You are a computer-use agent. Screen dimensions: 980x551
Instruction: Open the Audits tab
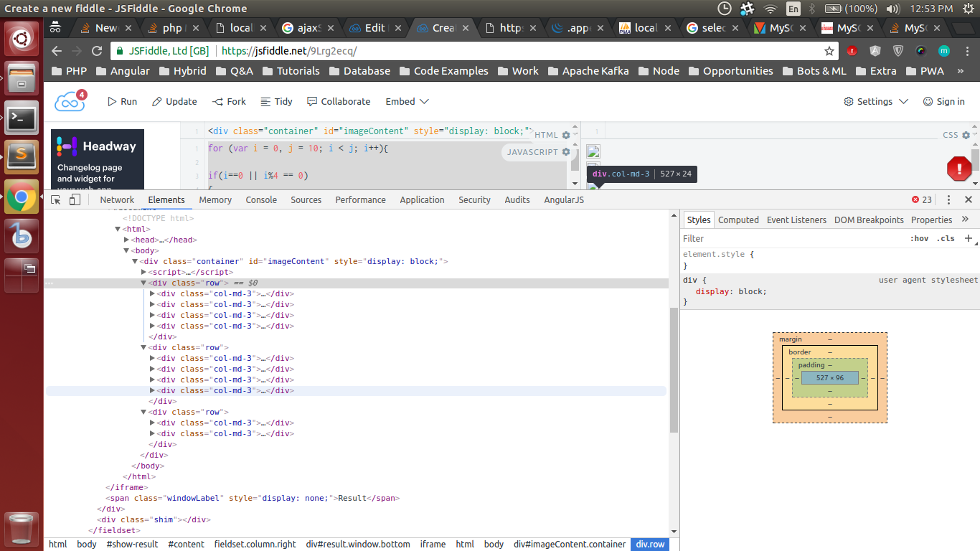click(517, 200)
